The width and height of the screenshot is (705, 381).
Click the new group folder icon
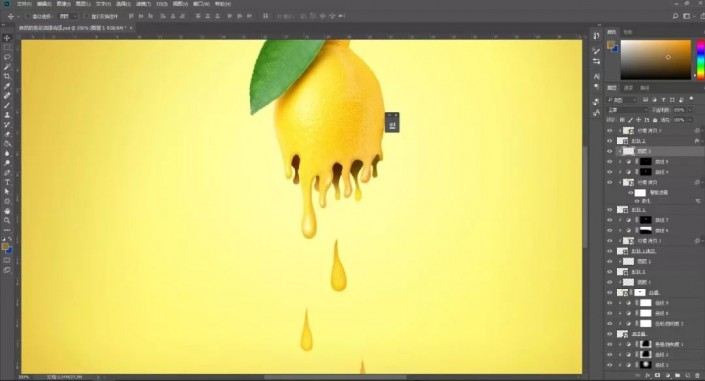tap(677, 375)
